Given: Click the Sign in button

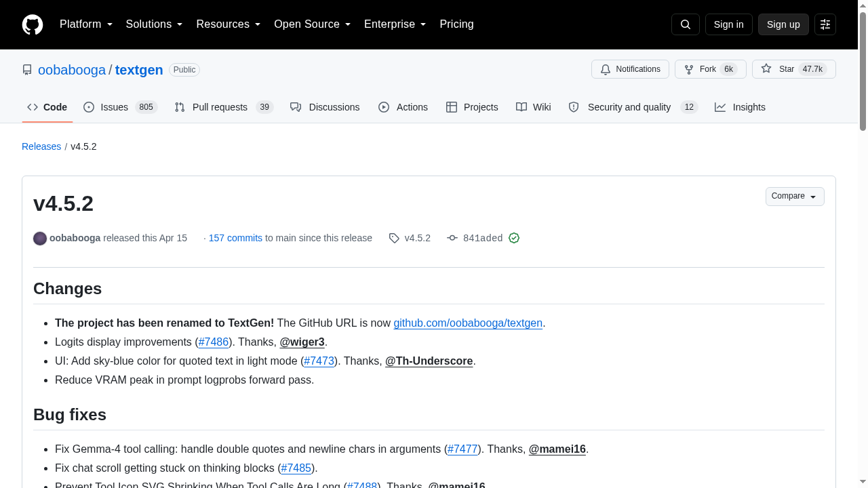Looking at the screenshot, I should pos(729,24).
